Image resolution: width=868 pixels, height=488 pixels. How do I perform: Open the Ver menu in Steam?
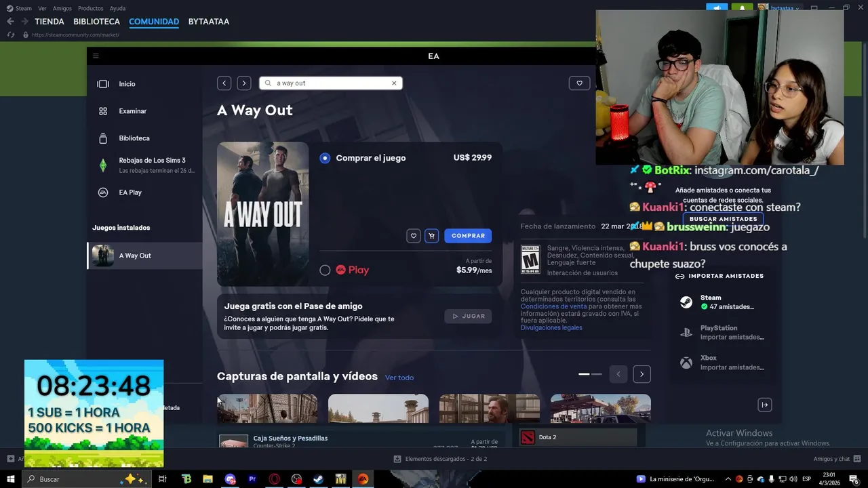(x=42, y=8)
